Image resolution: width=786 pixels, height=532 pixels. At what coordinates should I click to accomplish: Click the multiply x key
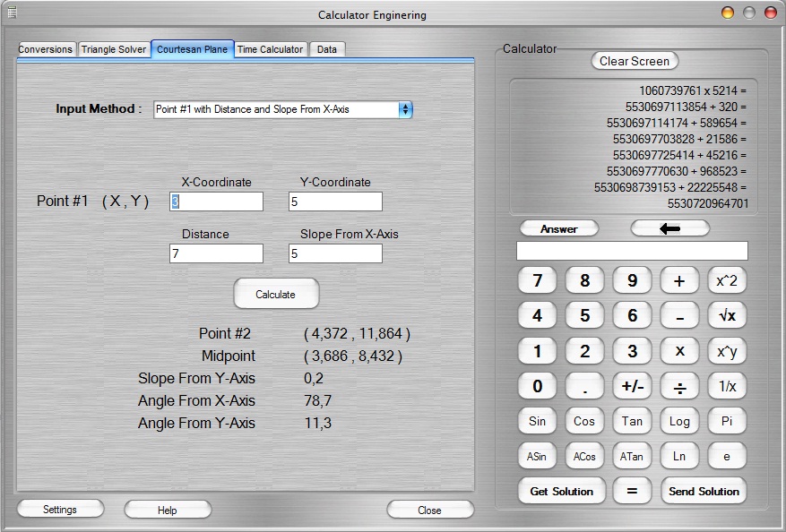tap(679, 351)
